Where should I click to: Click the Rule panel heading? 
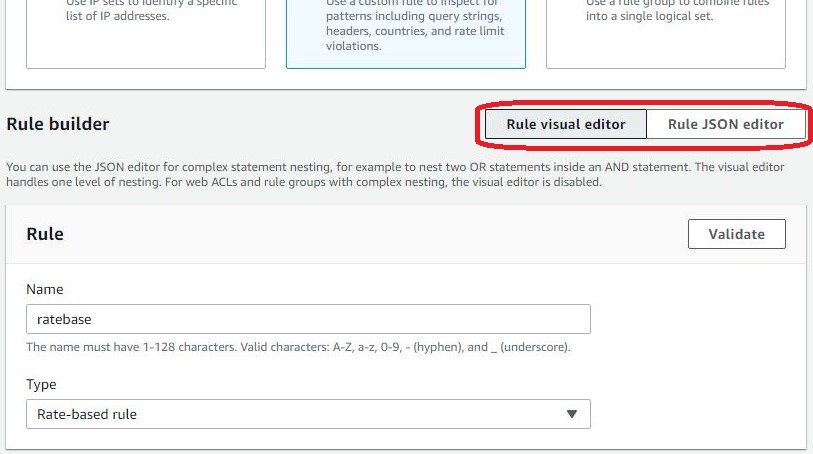[45, 234]
